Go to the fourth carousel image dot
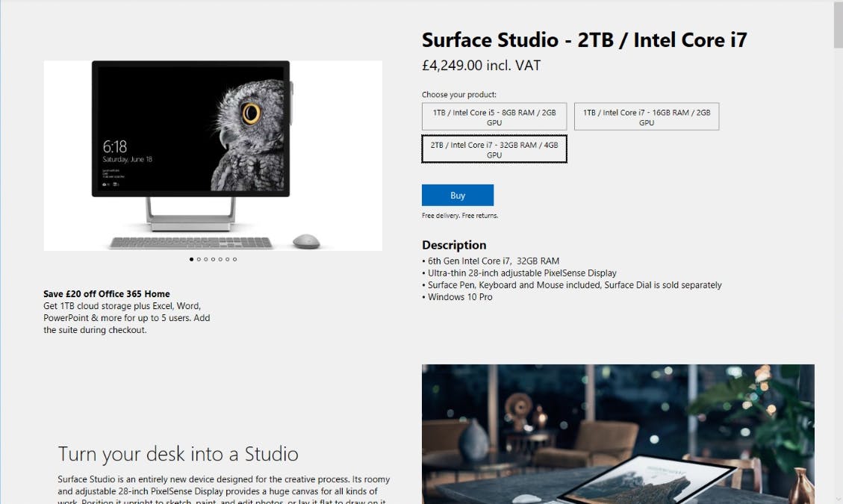The image size is (843, 504). 213,259
